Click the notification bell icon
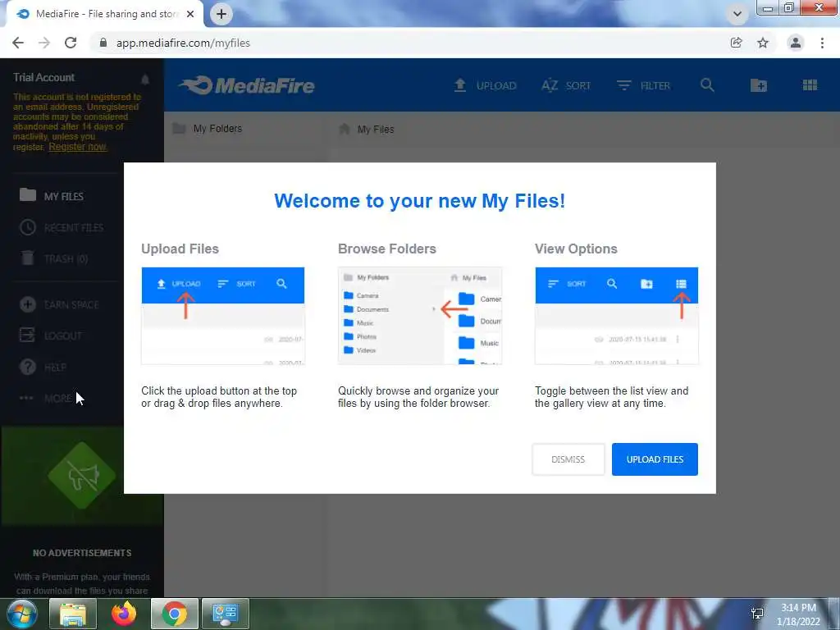 pyautogui.click(x=145, y=80)
